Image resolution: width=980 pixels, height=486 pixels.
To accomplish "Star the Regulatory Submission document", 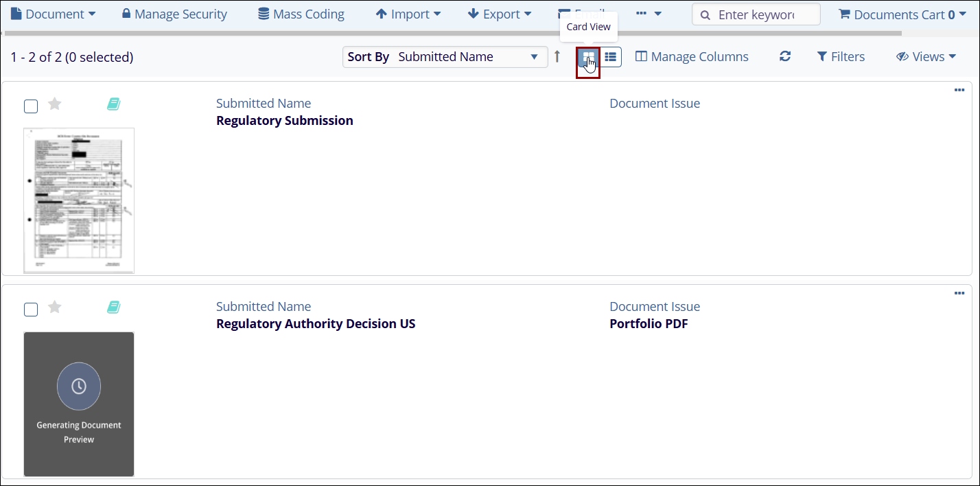I will tap(55, 104).
